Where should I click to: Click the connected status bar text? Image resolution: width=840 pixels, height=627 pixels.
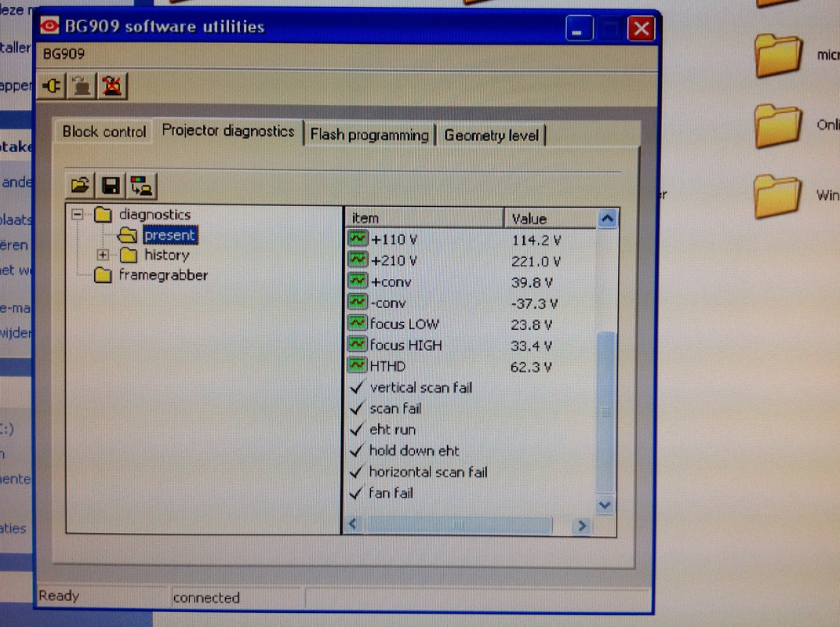click(206, 597)
